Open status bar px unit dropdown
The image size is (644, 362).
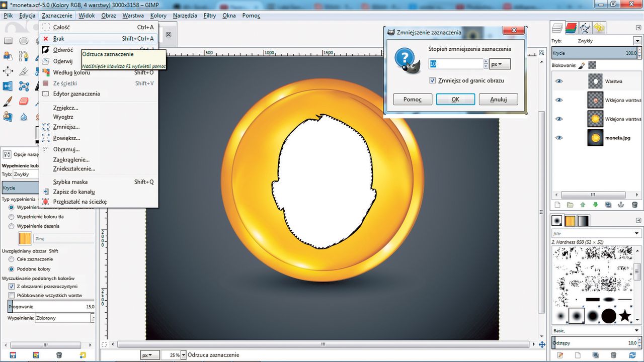click(x=150, y=355)
